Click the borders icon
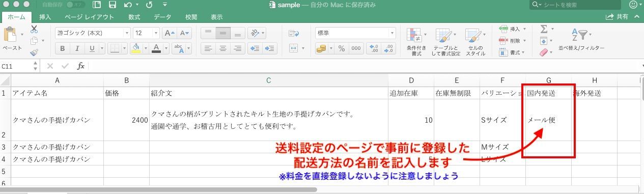This screenshot has height=194, width=644. (x=115, y=48)
